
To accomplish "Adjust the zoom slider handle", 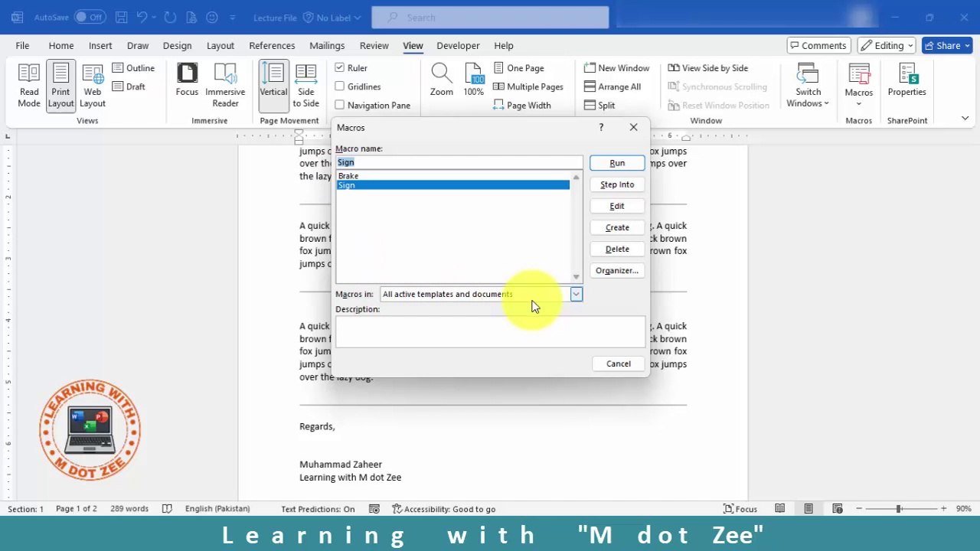I will 899,509.
